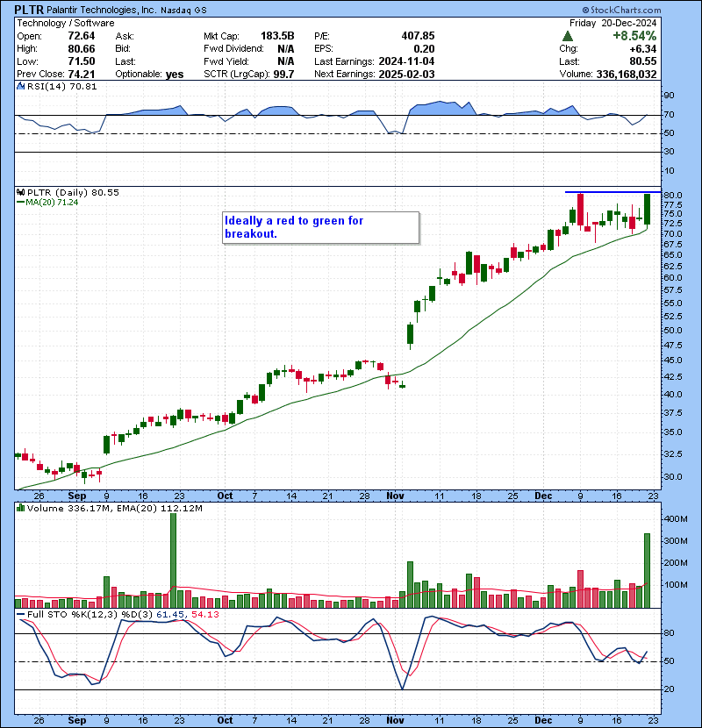Click the Nasdaq GS exchange label
Viewport: 702px width, 728px height.
click(x=184, y=11)
